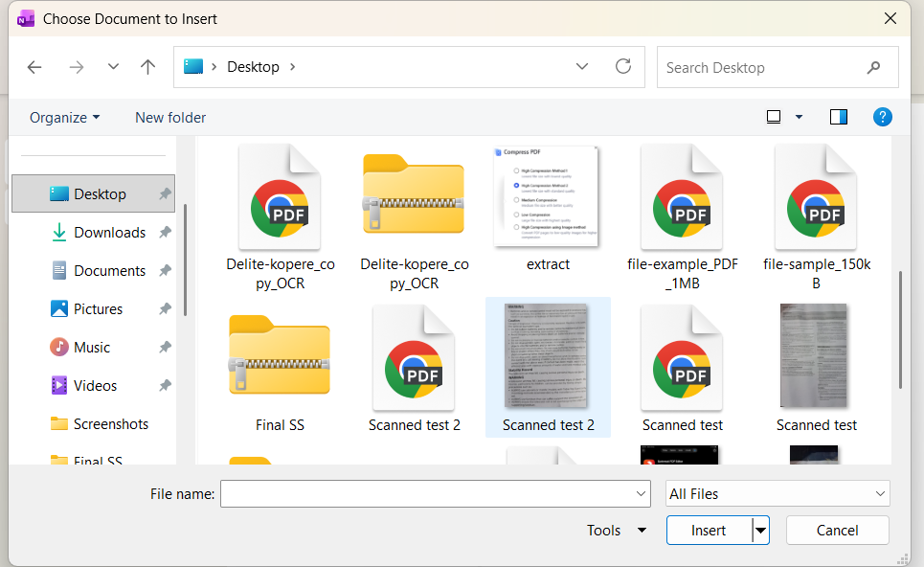
Task: Open Downloads in the navigation pane
Action: 109,233
